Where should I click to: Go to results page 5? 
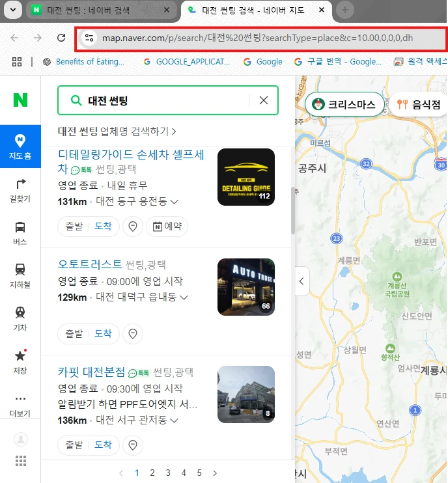[199, 473]
